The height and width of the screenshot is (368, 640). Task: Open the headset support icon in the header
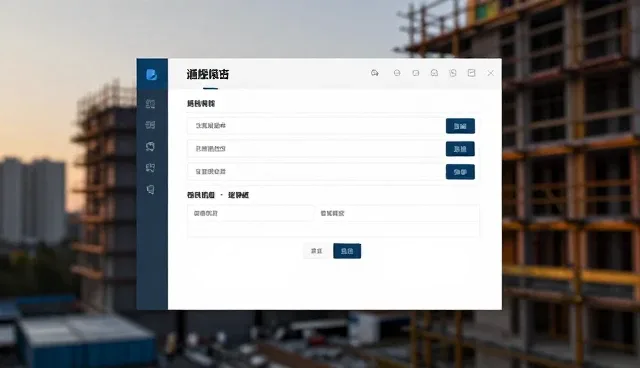pyautogui.click(x=434, y=73)
